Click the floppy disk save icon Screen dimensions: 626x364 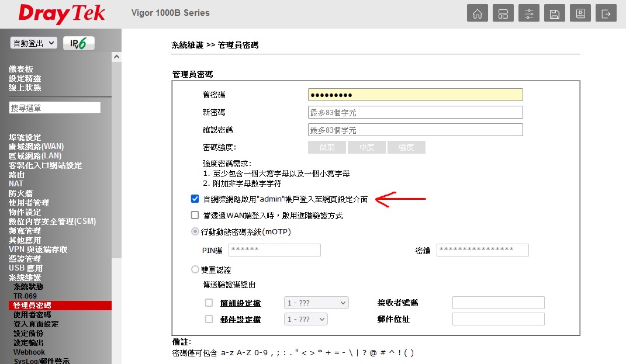coord(555,14)
